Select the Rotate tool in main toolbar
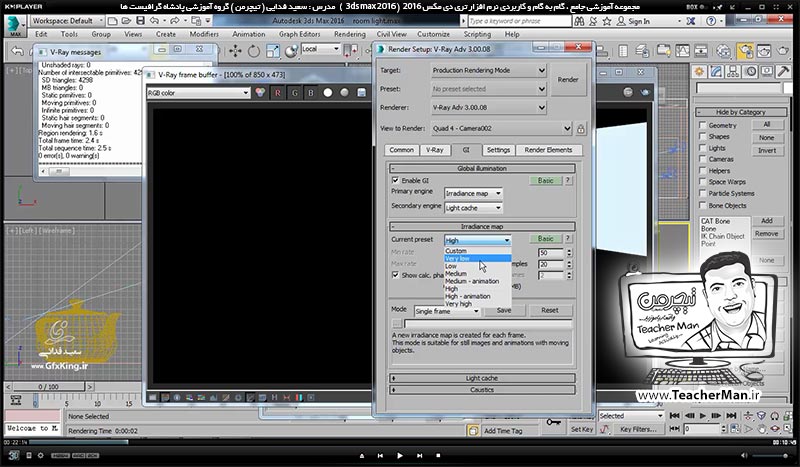Screen dimensions: 800x467 click(x=254, y=51)
